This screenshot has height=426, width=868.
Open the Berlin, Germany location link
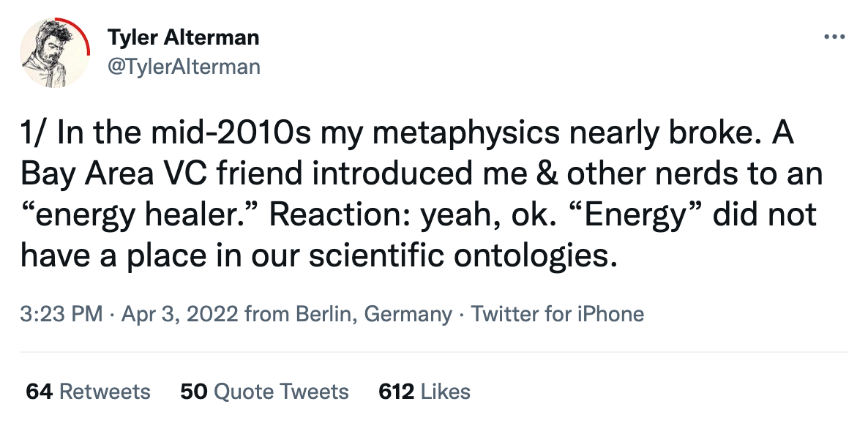pos(374,314)
